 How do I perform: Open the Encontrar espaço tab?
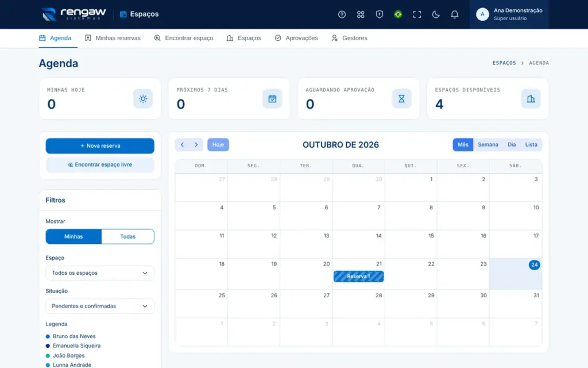tap(184, 38)
